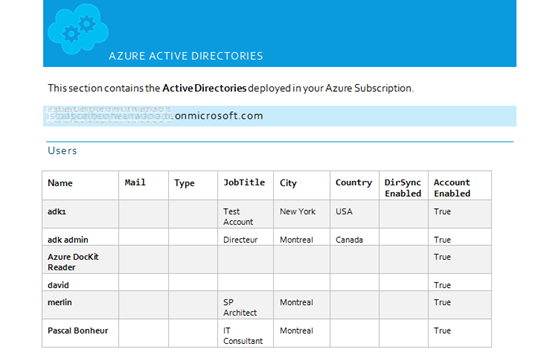Click the DirSync Enabled column header

(403, 188)
